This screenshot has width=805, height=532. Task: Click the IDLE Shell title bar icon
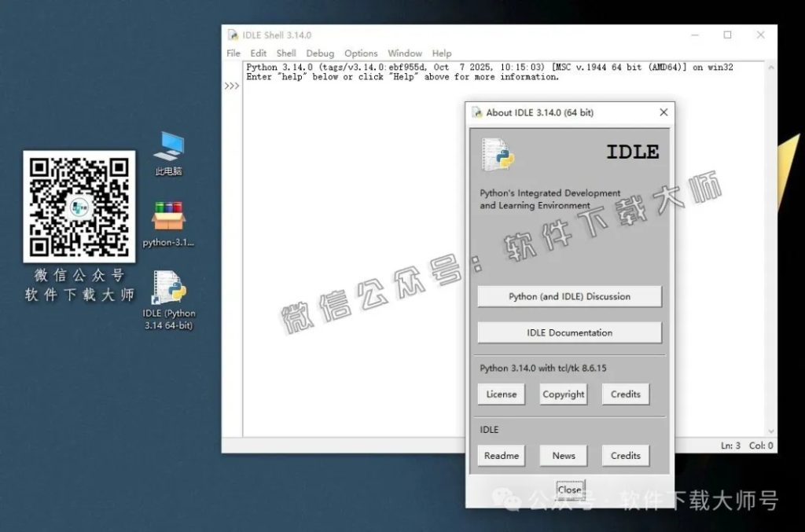pos(233,35)
